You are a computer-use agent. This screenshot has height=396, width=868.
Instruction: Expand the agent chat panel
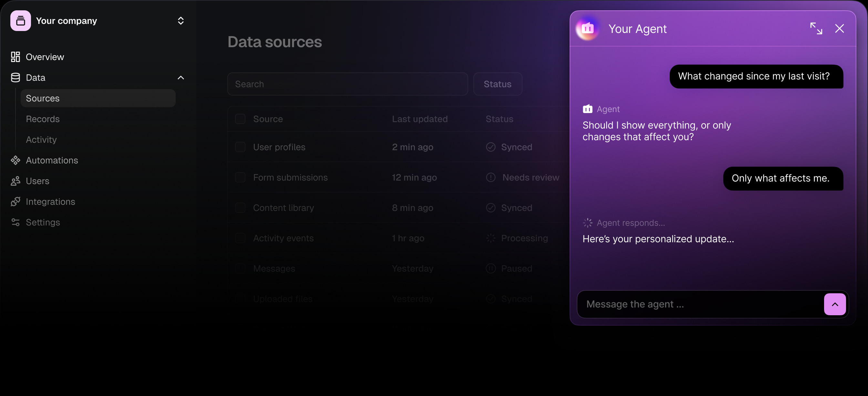pos(816,29)
